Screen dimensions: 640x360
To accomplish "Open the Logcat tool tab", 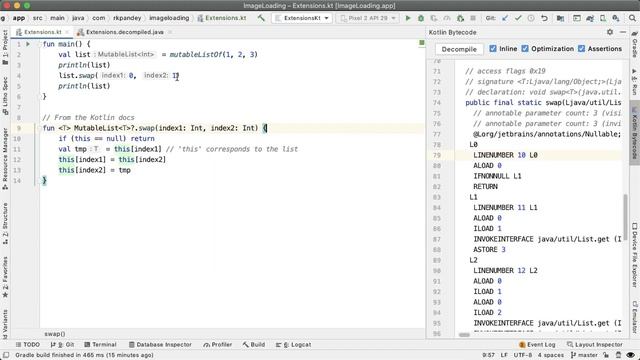I will click(293, 344).
